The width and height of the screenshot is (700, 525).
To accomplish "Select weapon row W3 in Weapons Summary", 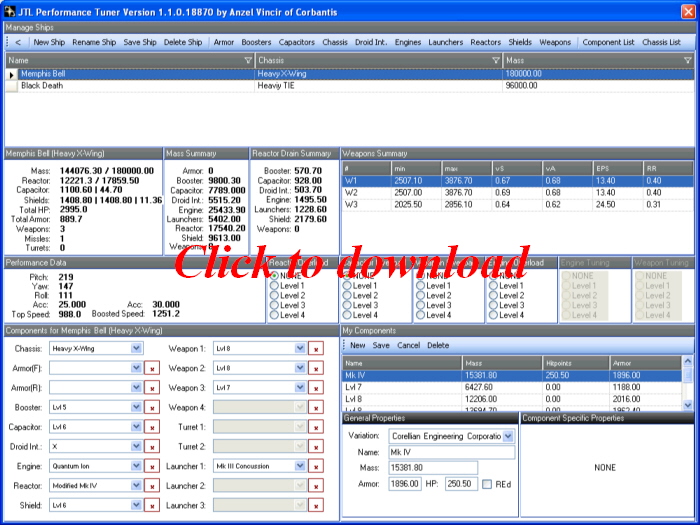I will click(517, 204).
